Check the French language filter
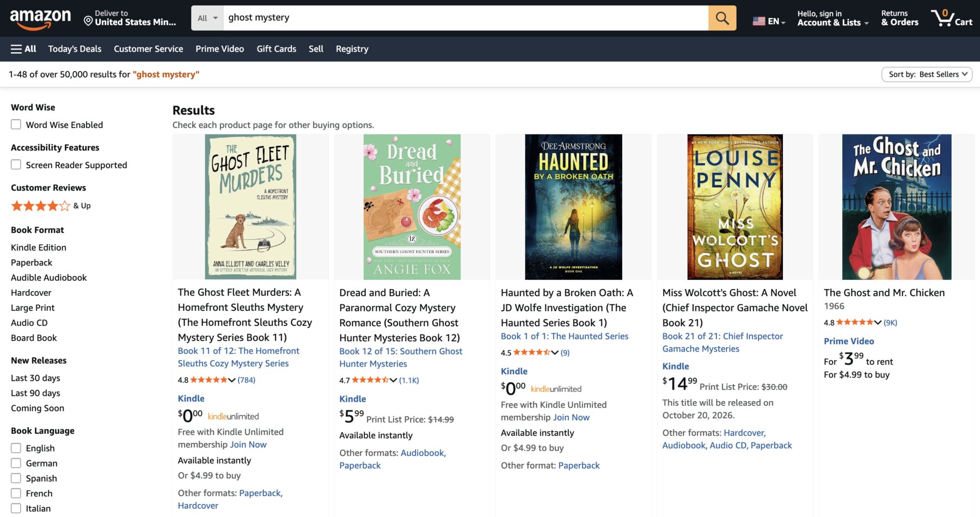The image size is (980, 517). [x=16, y=494]
